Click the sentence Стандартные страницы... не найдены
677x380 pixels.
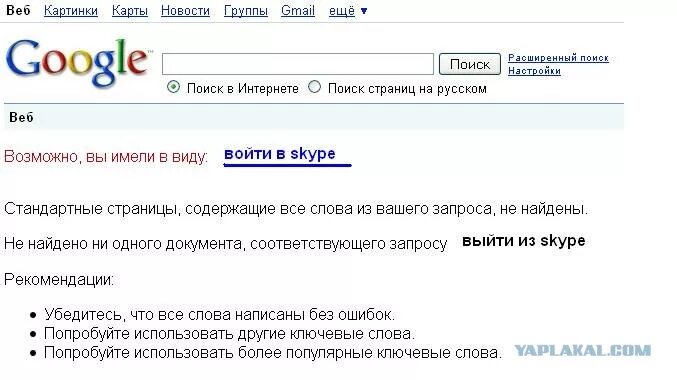point(296,209)
